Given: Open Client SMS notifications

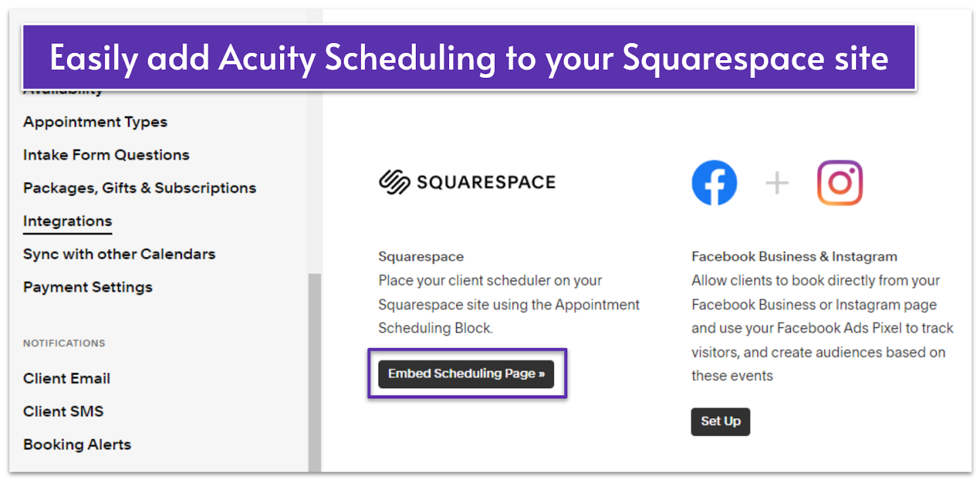Looking at the screenshot, I should 63,412.
